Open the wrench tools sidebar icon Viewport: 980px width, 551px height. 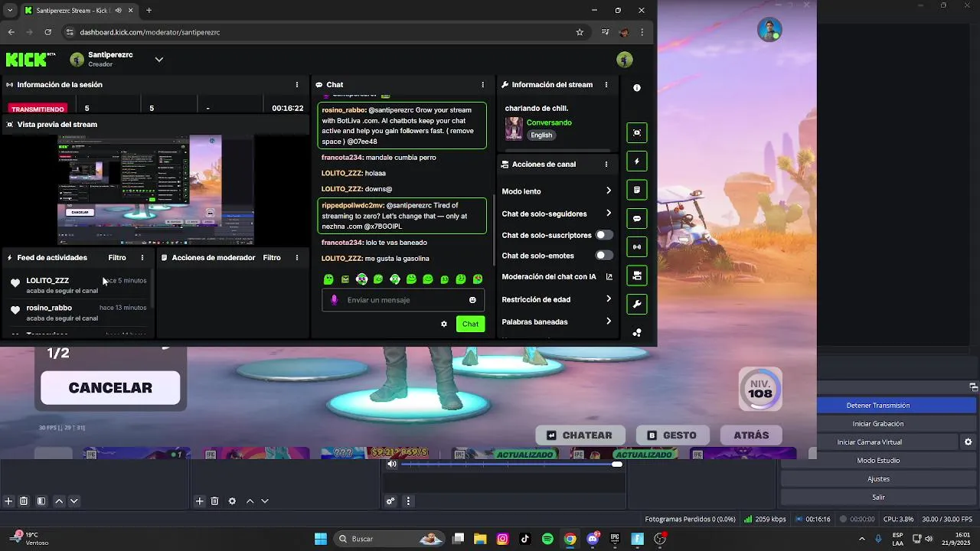(637, 304)
